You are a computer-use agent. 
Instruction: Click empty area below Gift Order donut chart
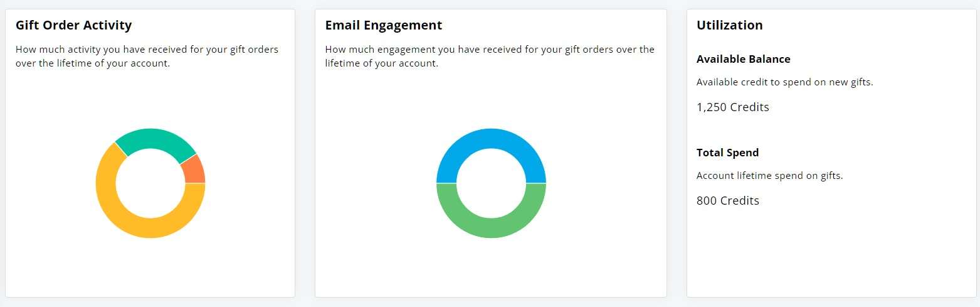click(x=150, y=267)
